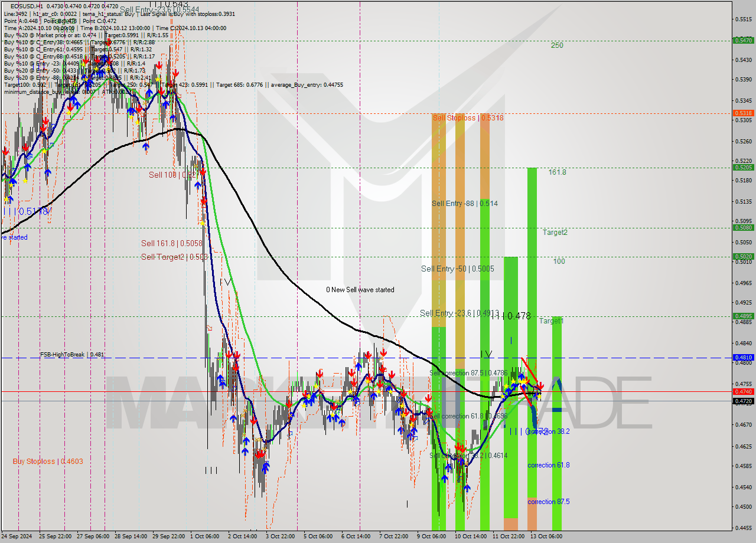Image resolution: width=756 pixels, height=543 pixels.
Task: Click the red 0.4740 price tag on axis
Action: pyautogui.click(x=743, y=391)
